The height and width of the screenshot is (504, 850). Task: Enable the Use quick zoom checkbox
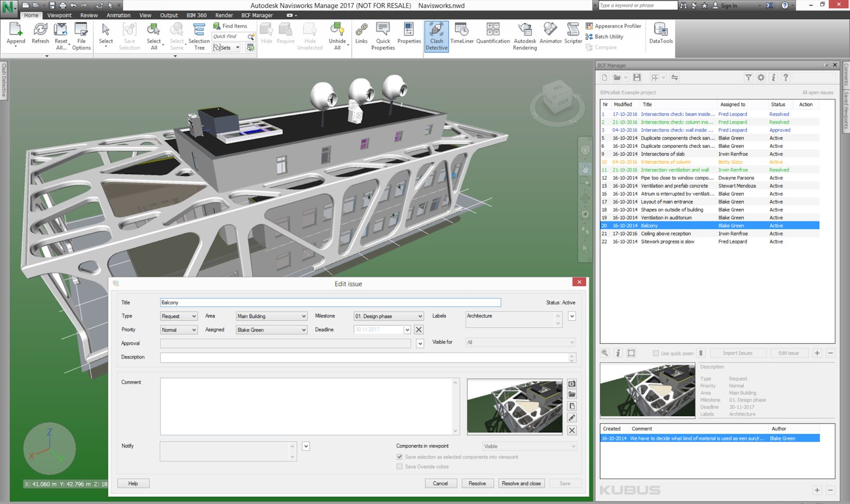coord(656,353)
